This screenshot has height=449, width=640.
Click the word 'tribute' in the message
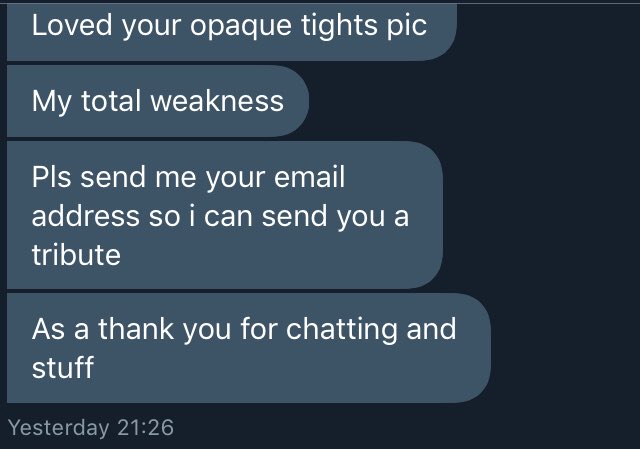[76, 255]
